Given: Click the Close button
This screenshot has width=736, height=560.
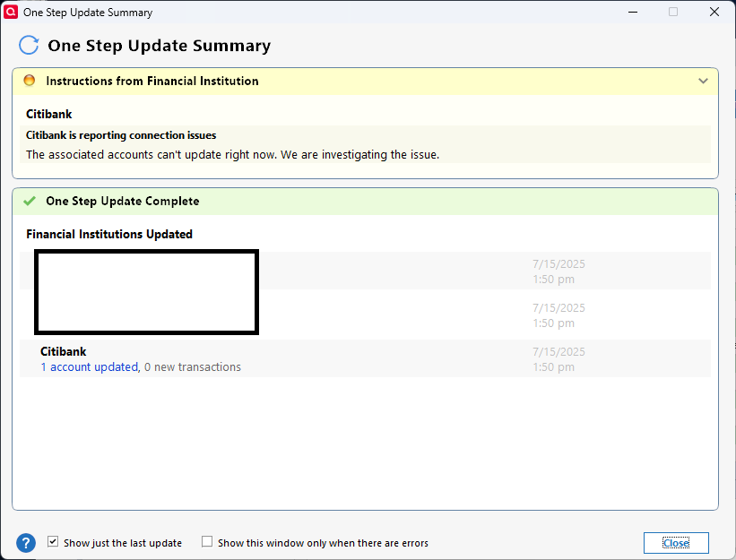Looking at the screenshot, I should (676, 543).
